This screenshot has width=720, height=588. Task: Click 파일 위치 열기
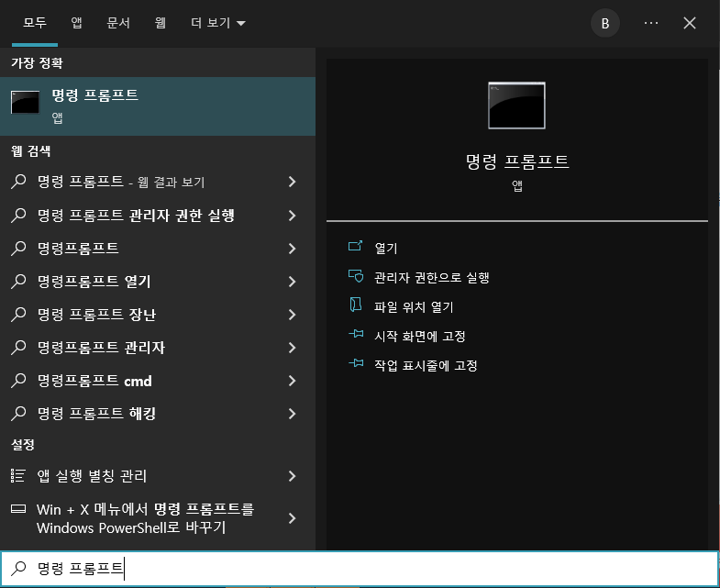pos(414,307)
